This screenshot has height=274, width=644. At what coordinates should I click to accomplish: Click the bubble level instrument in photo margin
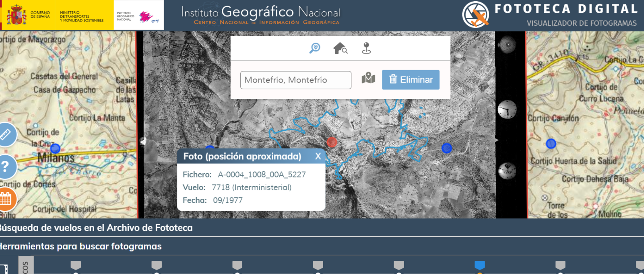(507, 44)
